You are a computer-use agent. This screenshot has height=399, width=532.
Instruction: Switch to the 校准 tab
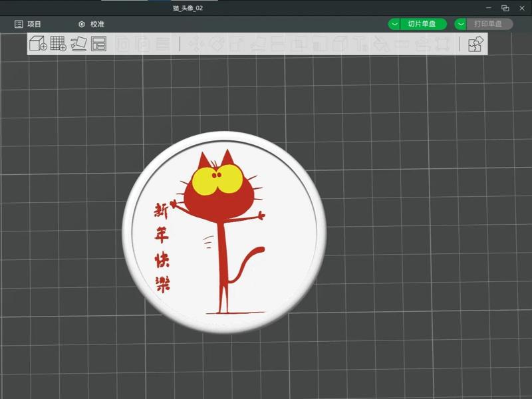91,24
